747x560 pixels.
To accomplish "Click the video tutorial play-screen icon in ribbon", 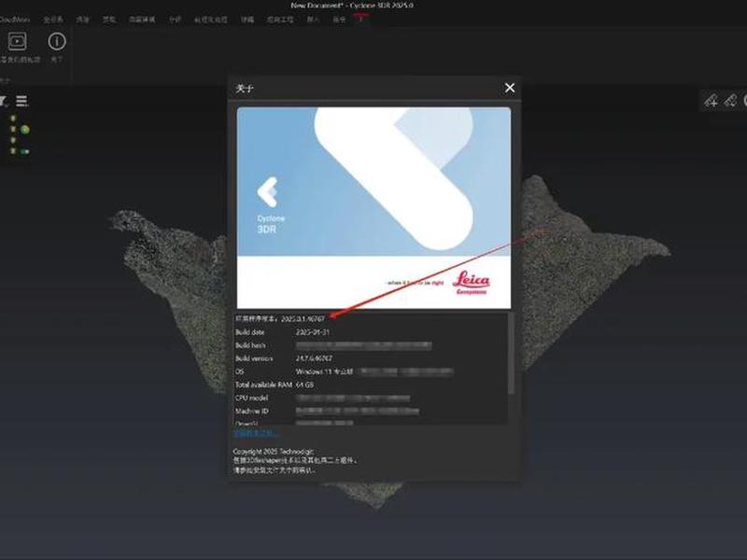I will click(17, 41).
